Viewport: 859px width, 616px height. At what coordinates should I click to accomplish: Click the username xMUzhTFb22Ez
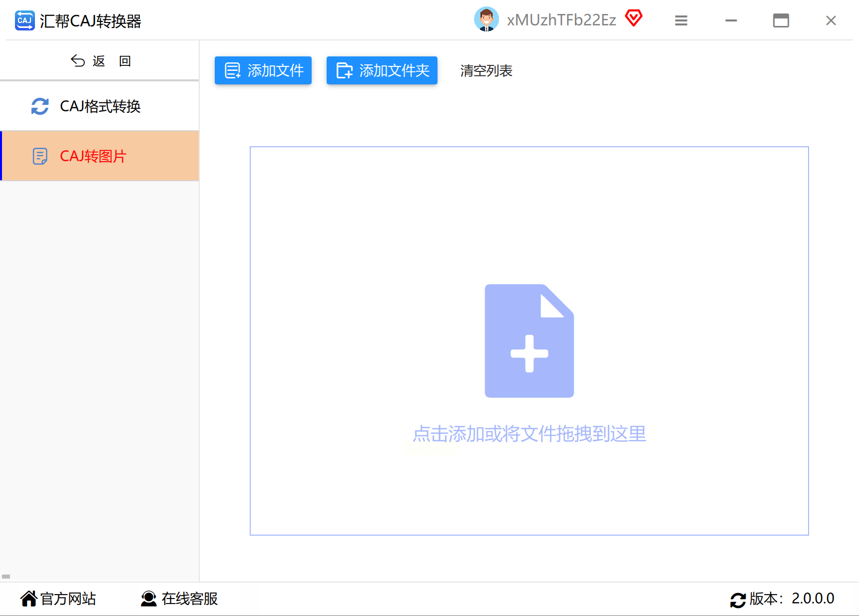click(562, 20)
